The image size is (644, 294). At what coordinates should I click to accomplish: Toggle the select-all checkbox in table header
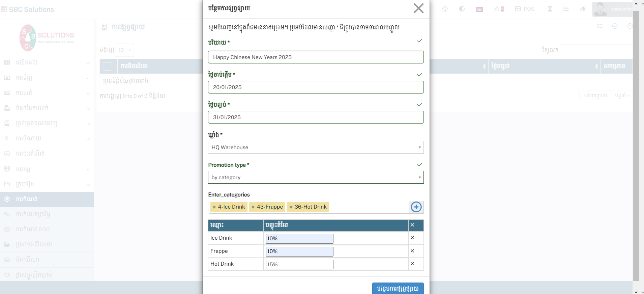pyautogui.click(x=107, y=66)
